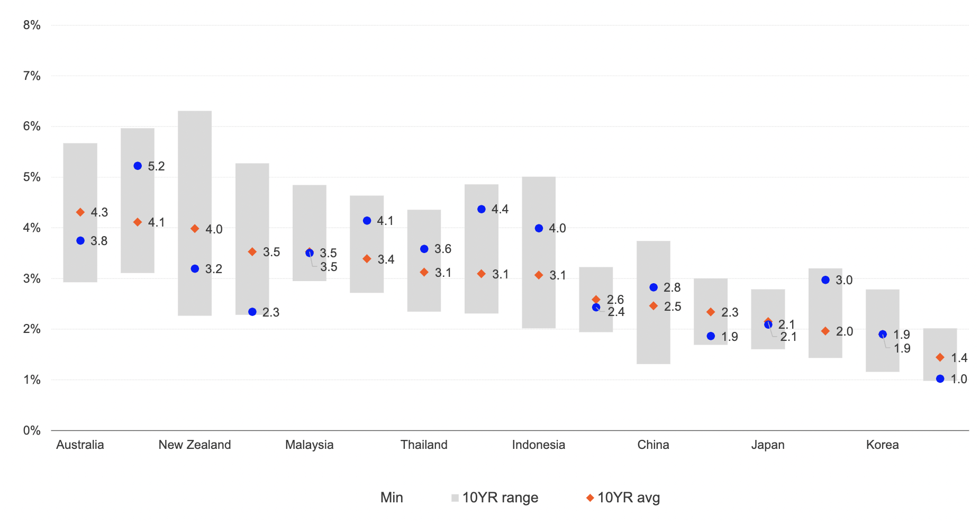Viewport: 980px width, 523px height.
Task: Select the orange 2.0 diamond marker
Action: [825, 331]
